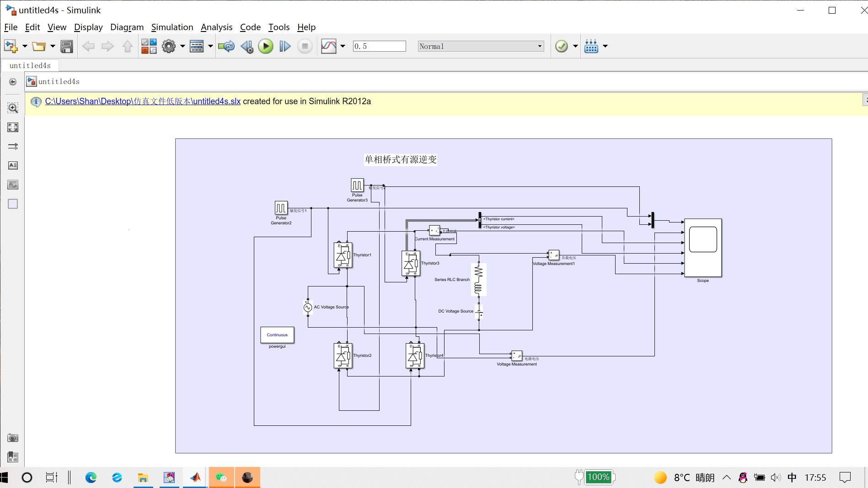Expand the New Model dropdown arrow

coord(25,46)
